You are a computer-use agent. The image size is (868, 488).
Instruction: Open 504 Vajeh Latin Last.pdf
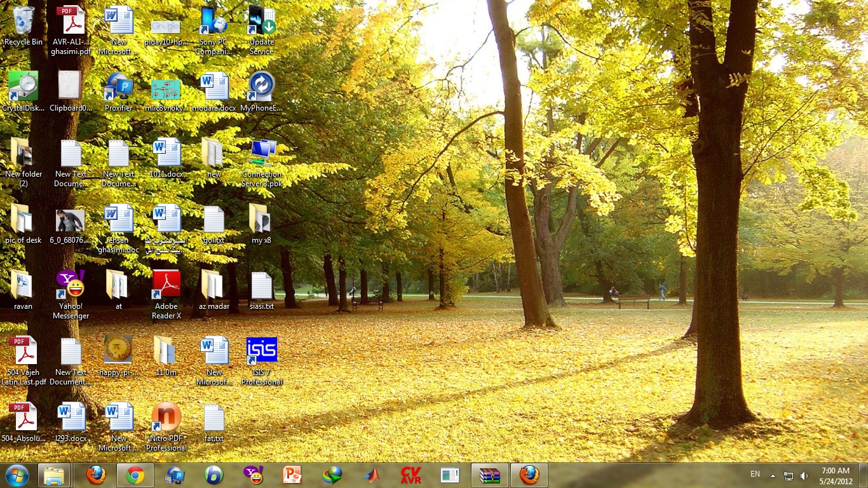point(24,360)
